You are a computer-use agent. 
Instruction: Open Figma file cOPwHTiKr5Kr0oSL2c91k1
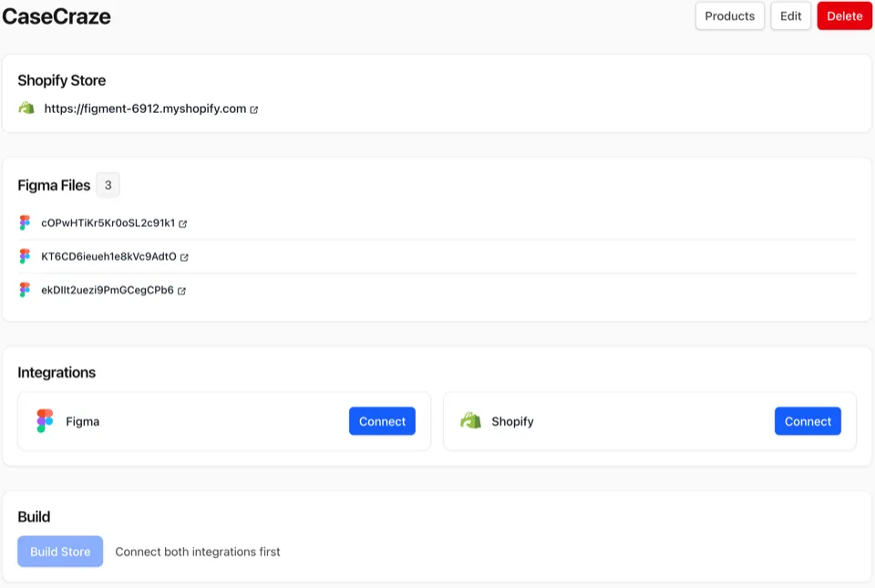pos(108,223)
